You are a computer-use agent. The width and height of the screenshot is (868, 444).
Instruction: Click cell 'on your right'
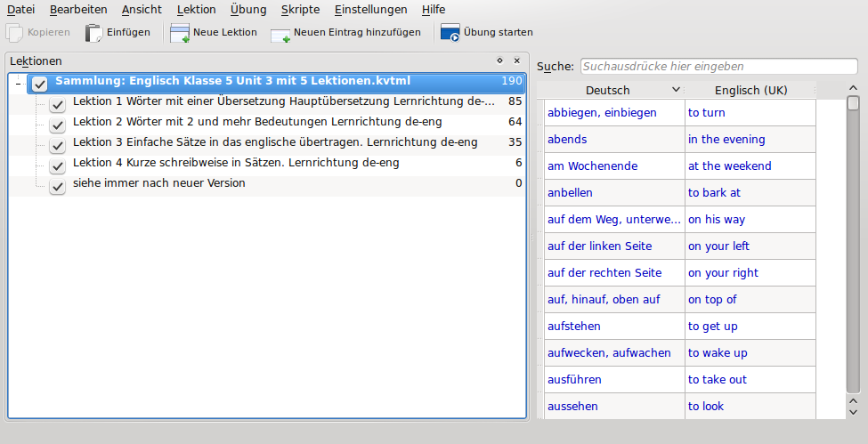click(750, 273)
